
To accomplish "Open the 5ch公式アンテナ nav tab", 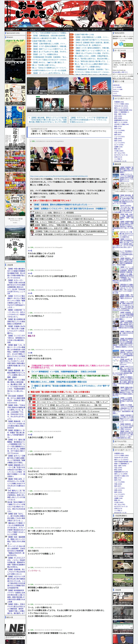I will [13, 30].
